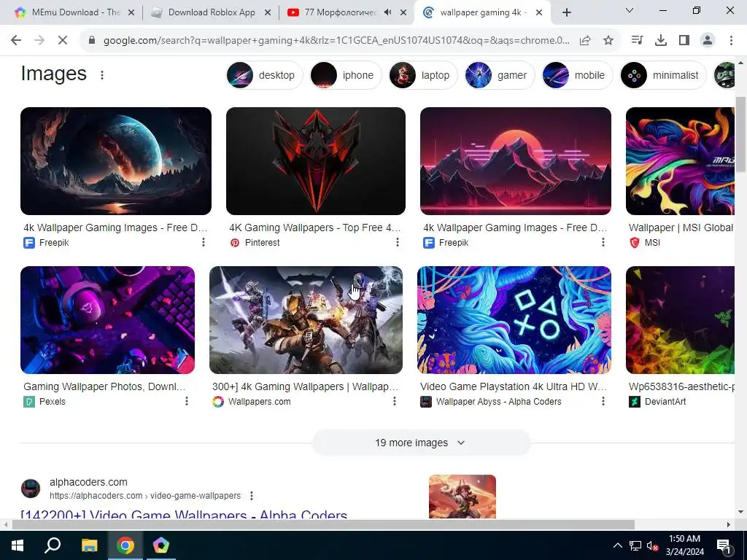
Task: Filter images by minimalist chip
Action: pyautogui.click(x=662, y=75)
